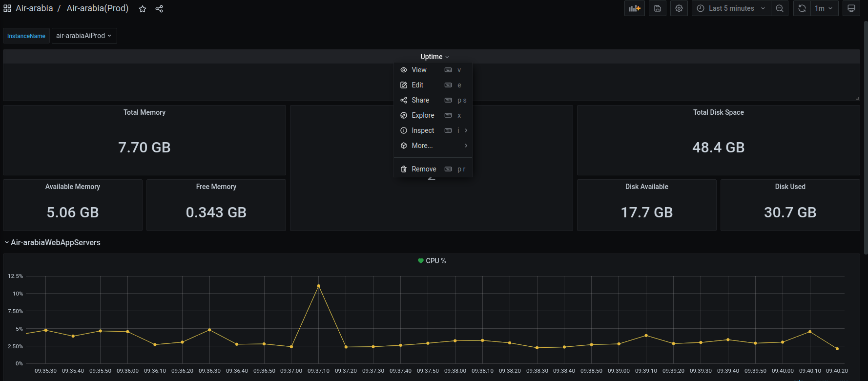Open the dashboards grid icon
This screenshot has height=381, width=868.
[7, 8]
